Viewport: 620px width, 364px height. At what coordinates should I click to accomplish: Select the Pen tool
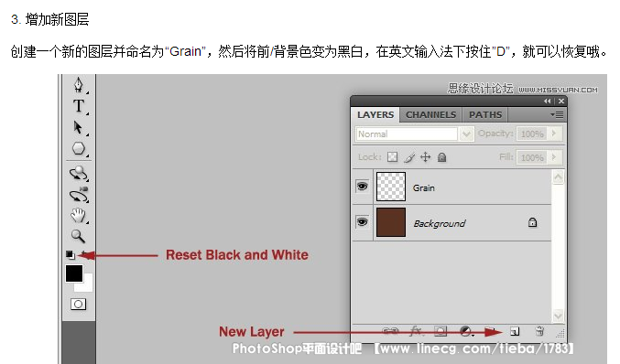point(78,84)
